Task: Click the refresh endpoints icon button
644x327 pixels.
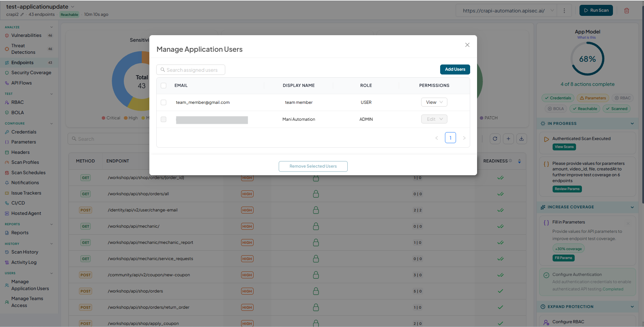Action: click(495, 139)
